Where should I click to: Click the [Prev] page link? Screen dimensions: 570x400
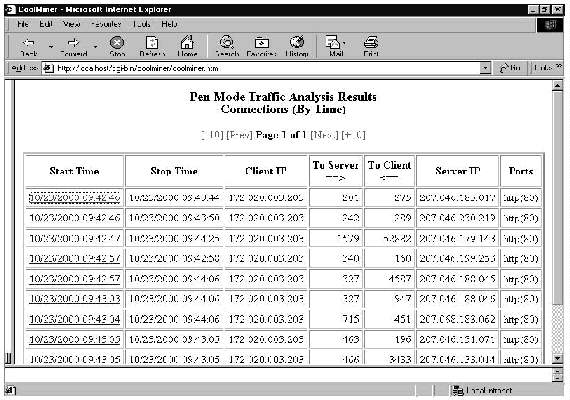[x=239, y=135]
